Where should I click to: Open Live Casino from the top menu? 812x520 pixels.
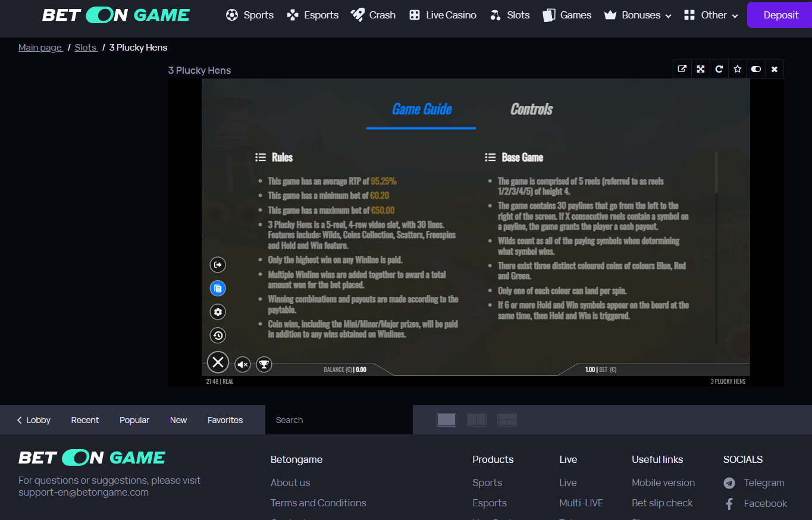pos(443,15)
